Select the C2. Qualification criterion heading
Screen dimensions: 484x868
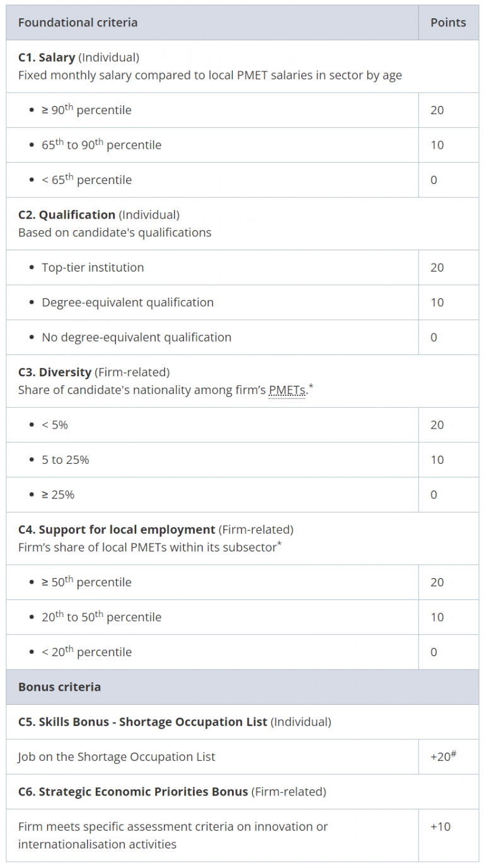tap(67, 215)
